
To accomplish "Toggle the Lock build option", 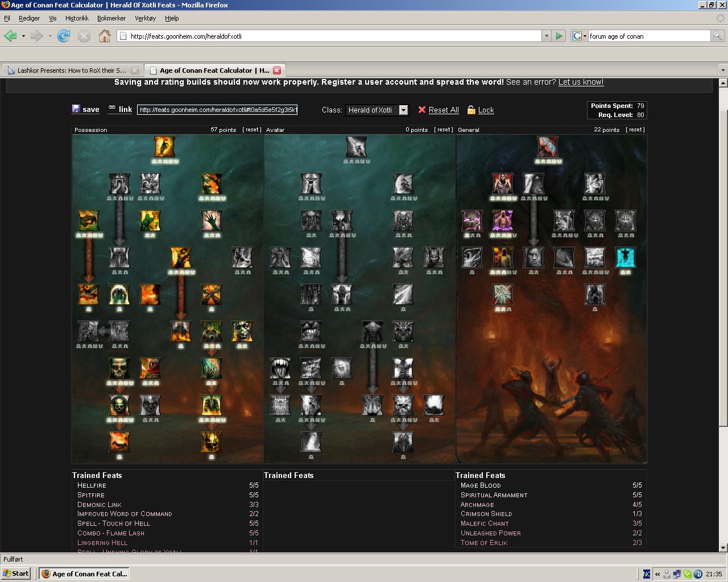I will click(x=481, y=110).
